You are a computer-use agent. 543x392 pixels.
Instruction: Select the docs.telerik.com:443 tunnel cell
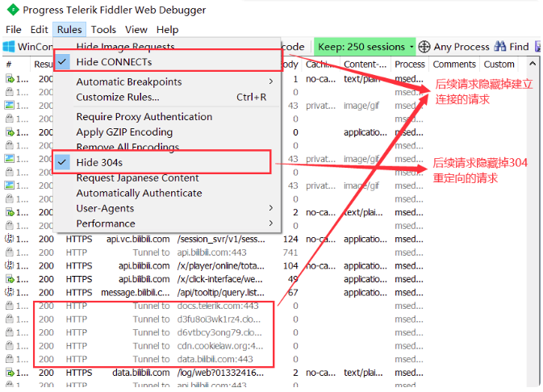pos(218,306)
